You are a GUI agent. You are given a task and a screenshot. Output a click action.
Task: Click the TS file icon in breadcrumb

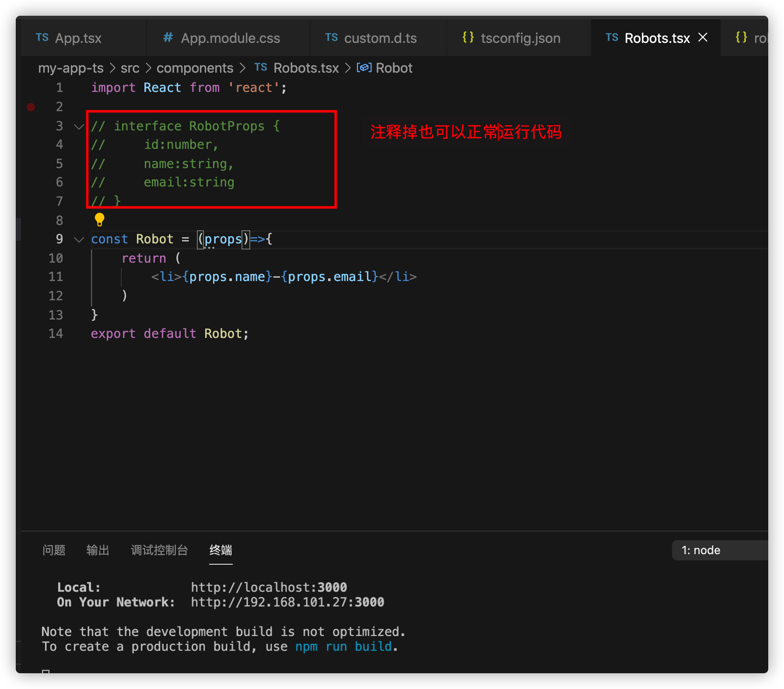tap(261, 67)
